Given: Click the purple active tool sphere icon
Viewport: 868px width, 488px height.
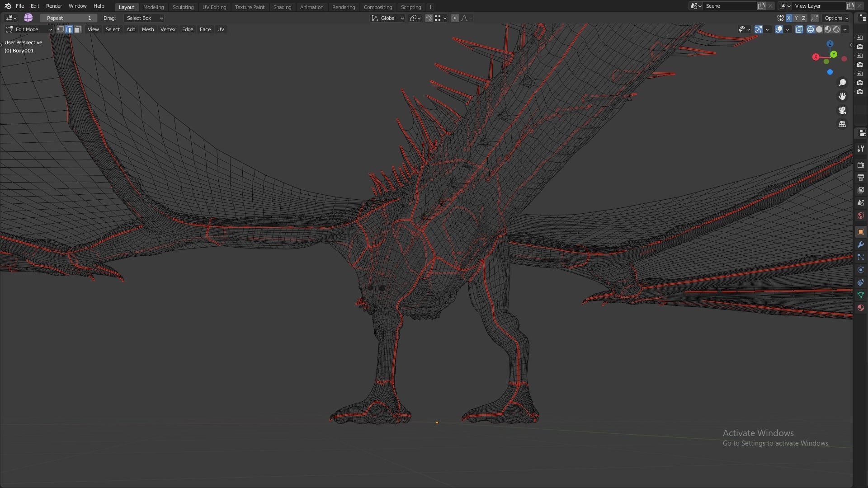Looking at the screenshot, I should (28, 18).
